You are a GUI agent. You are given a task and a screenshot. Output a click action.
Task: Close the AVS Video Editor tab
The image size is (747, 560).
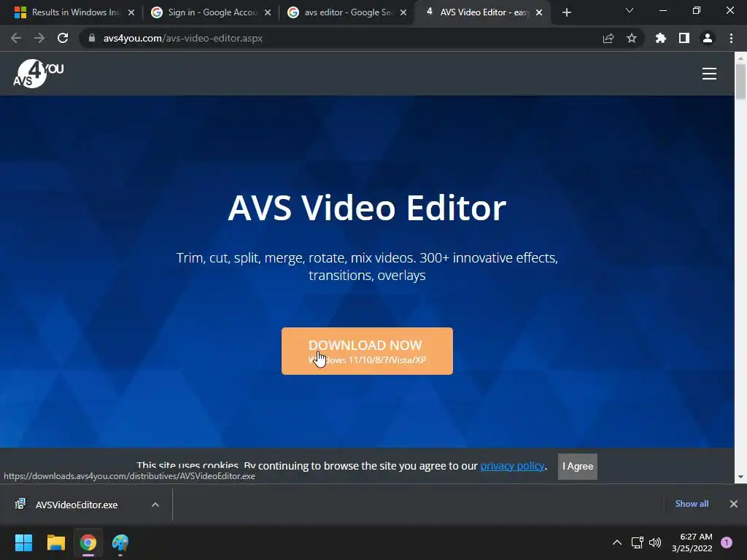[x=539, y=12]
